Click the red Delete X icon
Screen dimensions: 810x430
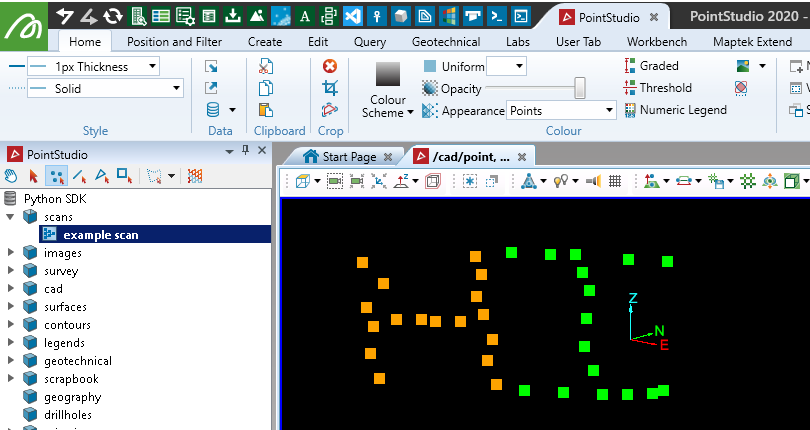tap(330, 66)
